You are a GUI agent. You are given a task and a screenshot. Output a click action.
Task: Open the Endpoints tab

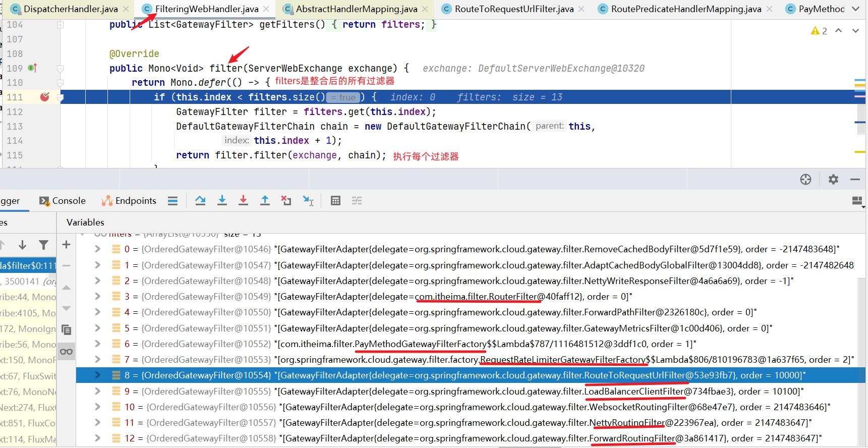click(129, 201)
